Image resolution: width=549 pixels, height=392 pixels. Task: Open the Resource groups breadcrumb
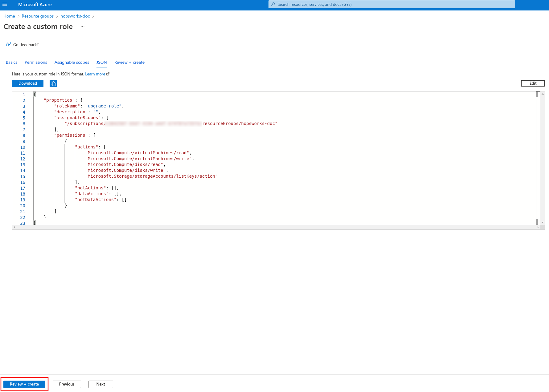38,16
